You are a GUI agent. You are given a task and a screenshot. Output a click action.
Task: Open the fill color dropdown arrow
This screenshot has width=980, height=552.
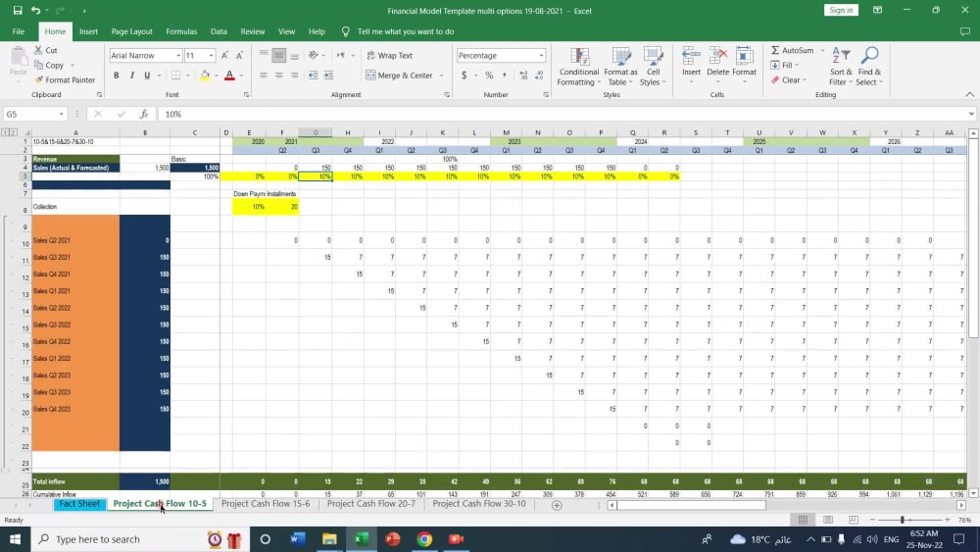217,75
